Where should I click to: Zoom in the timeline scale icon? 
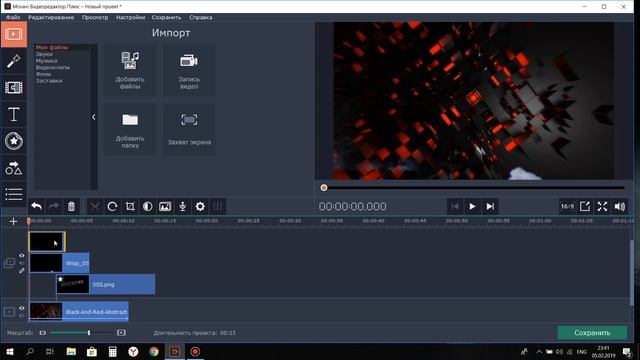point(121,333)
